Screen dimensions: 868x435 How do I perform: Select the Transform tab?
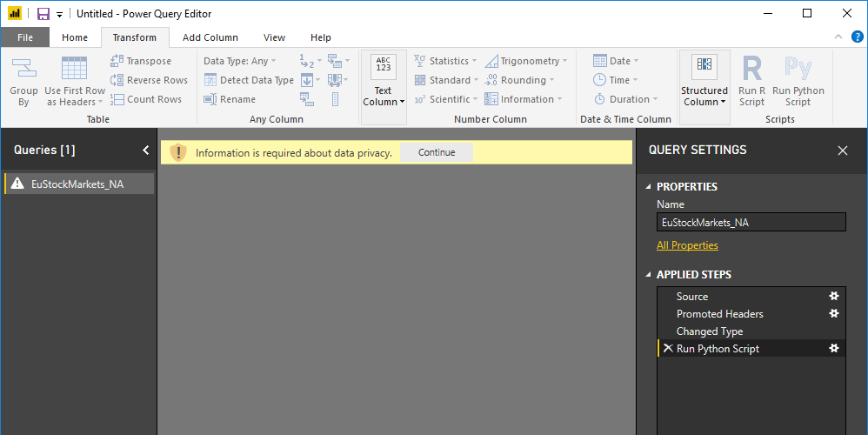click(135, 37)
